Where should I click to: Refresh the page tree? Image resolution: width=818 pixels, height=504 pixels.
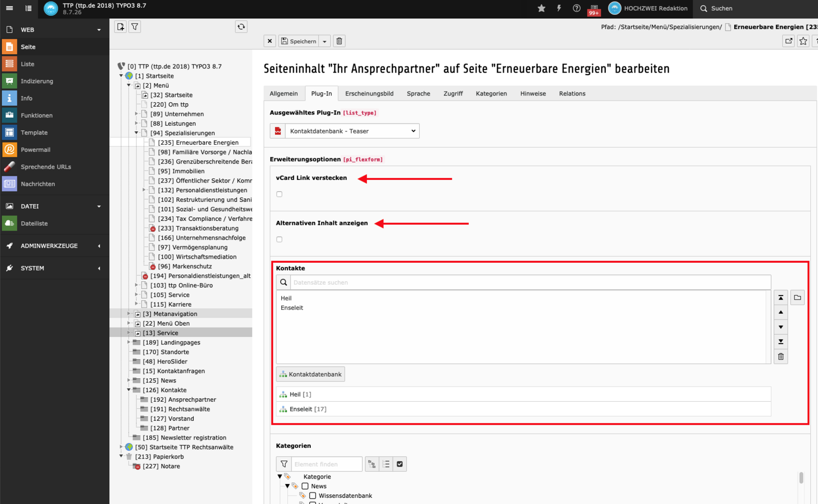[241, 27]
